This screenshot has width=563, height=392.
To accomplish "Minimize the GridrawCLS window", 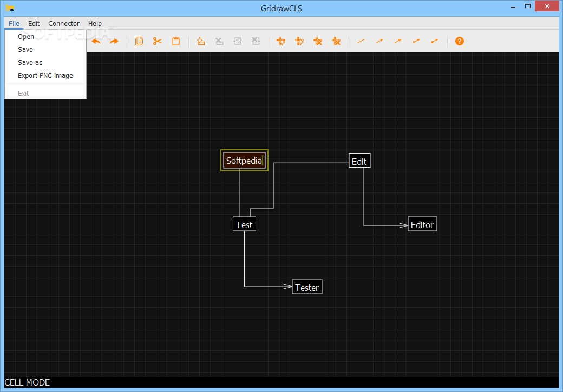I will point(513,6).
